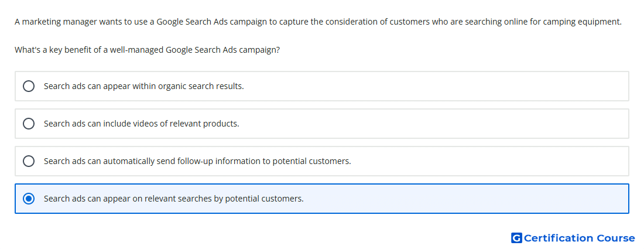Click the selected radio for relevant searches

click(29, 199)
